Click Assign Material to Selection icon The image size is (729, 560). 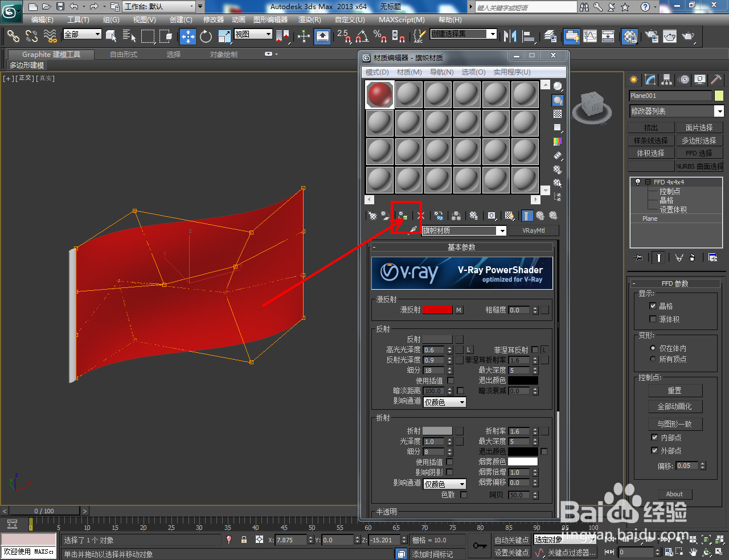(403, 216)
